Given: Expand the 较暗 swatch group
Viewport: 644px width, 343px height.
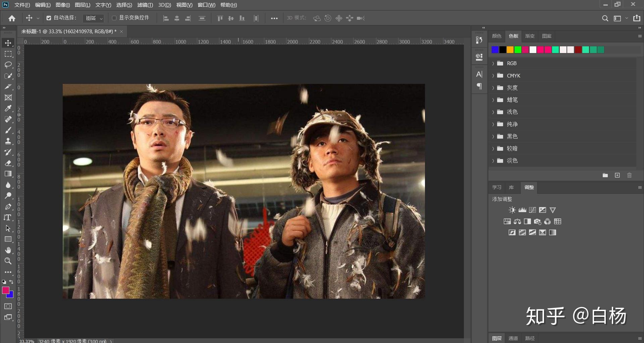Looking at the screenshot, I should (493, 148).
